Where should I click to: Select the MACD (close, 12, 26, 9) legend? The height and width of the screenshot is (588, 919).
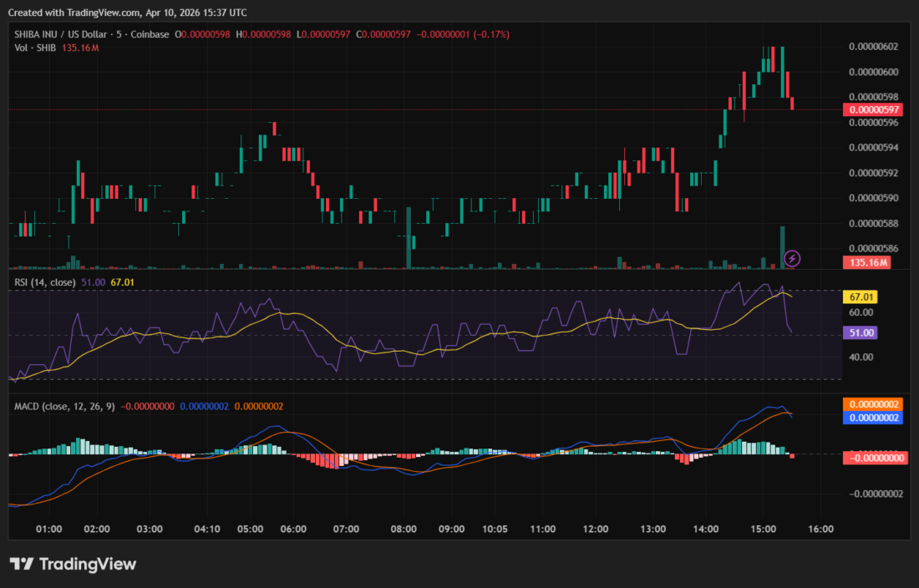click(65, 407)
